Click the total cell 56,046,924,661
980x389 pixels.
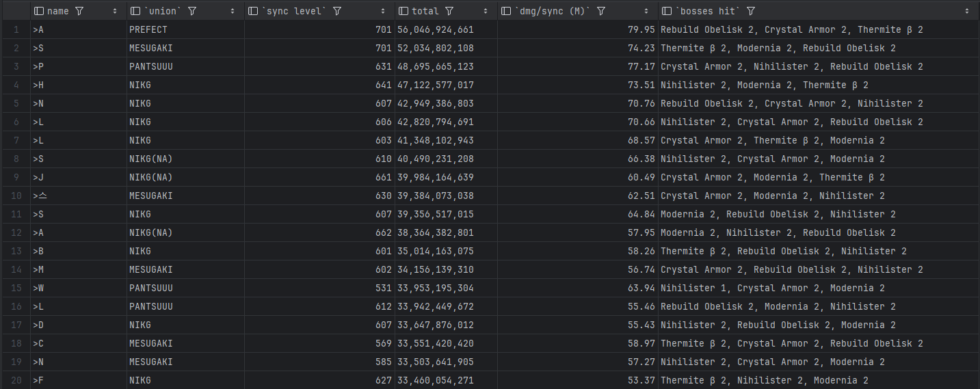click(x=446, y=30)
